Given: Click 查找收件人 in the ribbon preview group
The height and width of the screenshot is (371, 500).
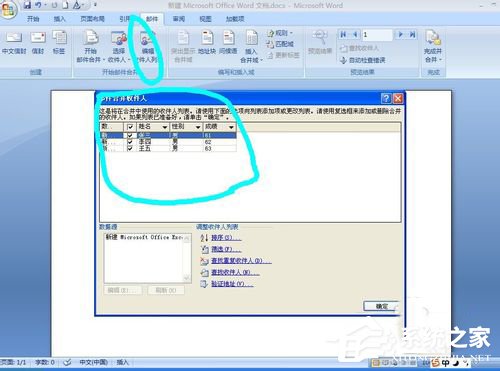Looking at the screenshot, I should (359, 48).
